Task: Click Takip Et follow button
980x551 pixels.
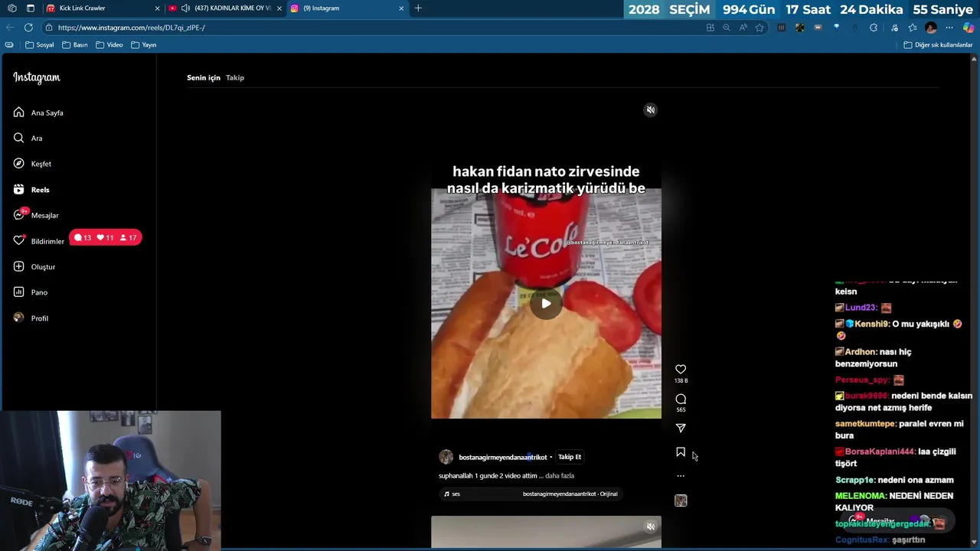Action: click(x=570, y=457)
